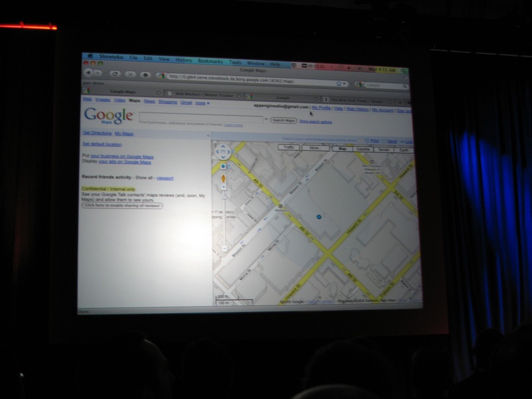Open the View menu
The width and height of the screenshot is (532, 399).
pos(164,59)
